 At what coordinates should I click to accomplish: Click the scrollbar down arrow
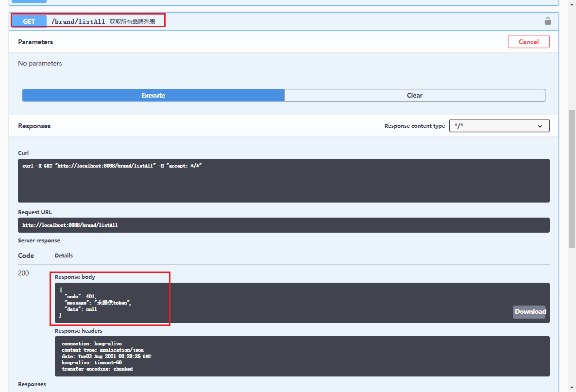tap(572, 388)
